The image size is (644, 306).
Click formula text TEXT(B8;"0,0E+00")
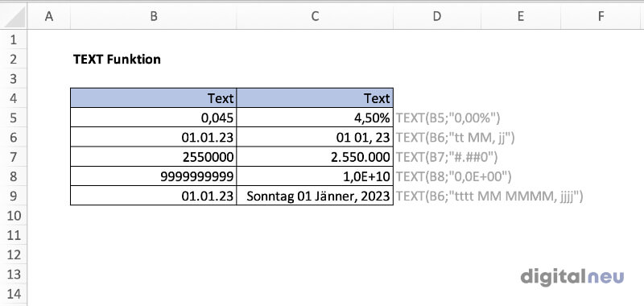point(453,177)
